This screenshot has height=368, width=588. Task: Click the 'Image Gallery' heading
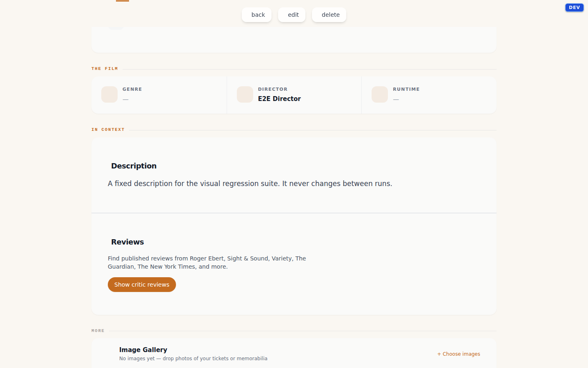coord(143,350)
